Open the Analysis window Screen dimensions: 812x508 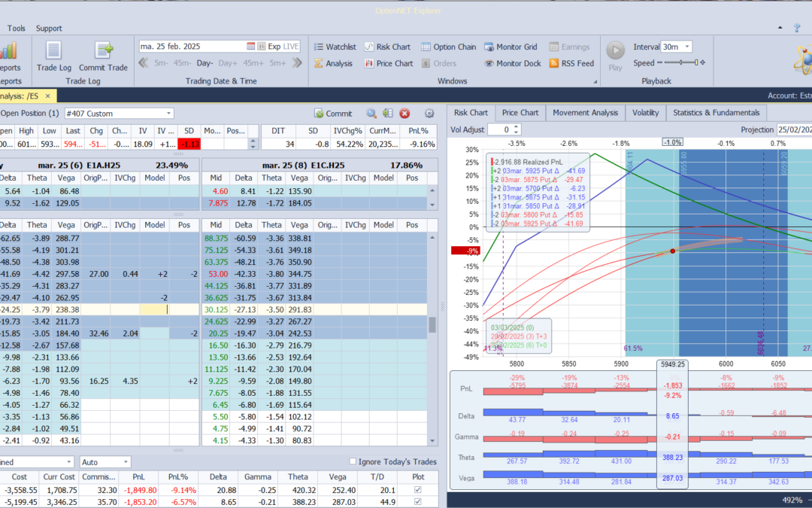(x=333, y=63)
